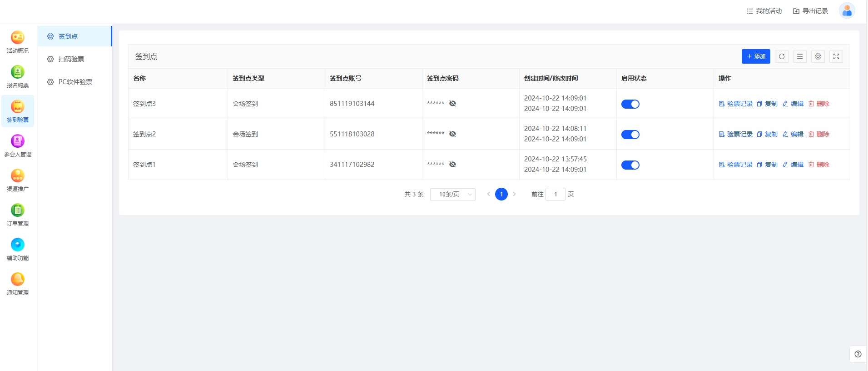Reveal the 签到点3 password
The width and height of the screenshot is (868, 371).
[452, 104]
